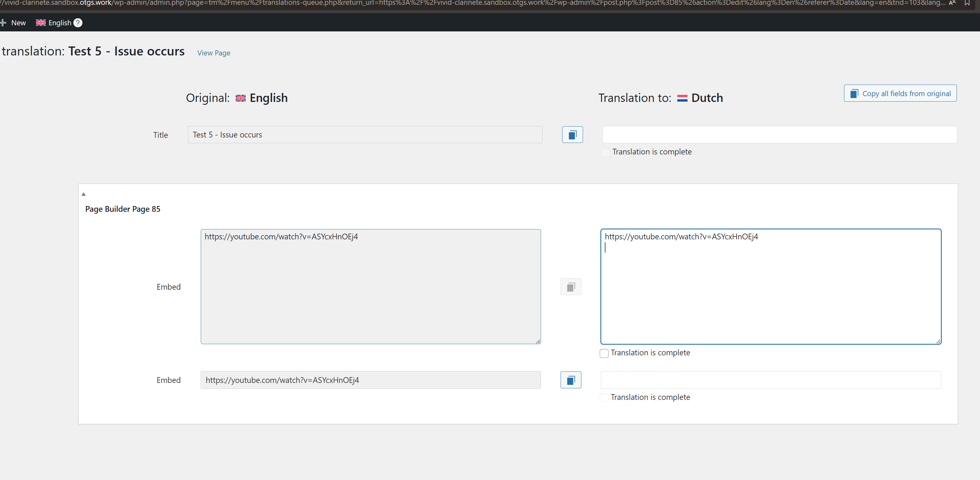Click the copy-from-original icon for Title
This screenshot has height=480, width=980.
572,135
